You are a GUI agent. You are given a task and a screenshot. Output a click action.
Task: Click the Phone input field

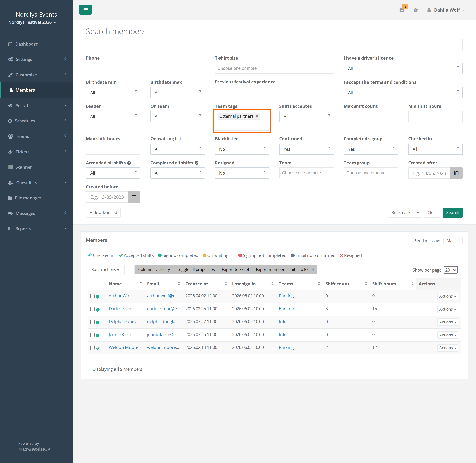coord(145,68)
